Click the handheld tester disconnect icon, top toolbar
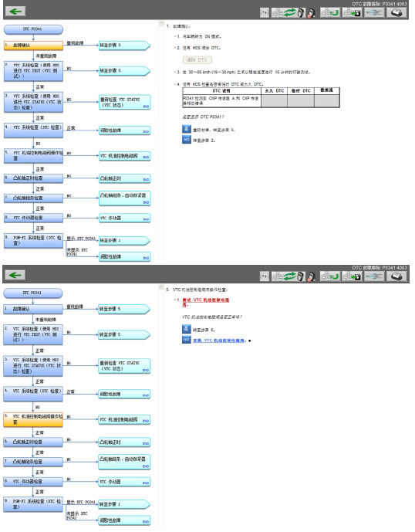The width and height of the screenshot is (415, 532). [311, 13]
